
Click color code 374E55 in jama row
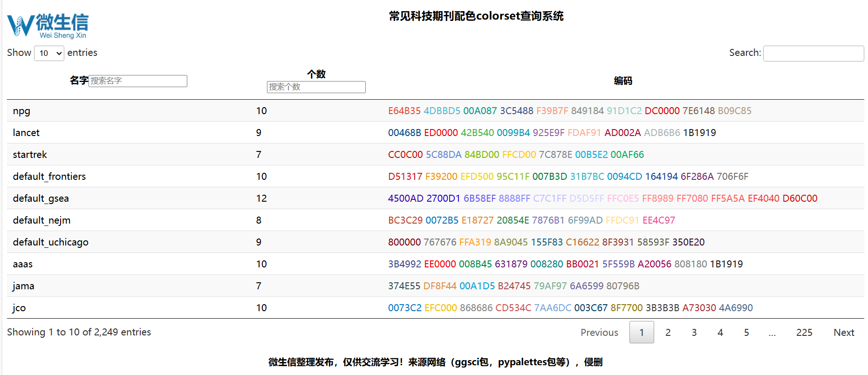point(404,286)
